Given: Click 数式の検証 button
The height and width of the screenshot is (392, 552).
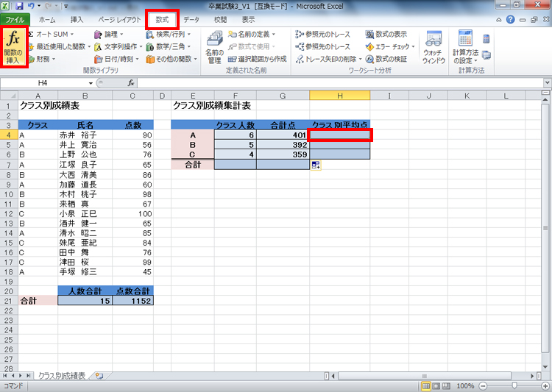Looking at the screenshot, I should [386, 59].
